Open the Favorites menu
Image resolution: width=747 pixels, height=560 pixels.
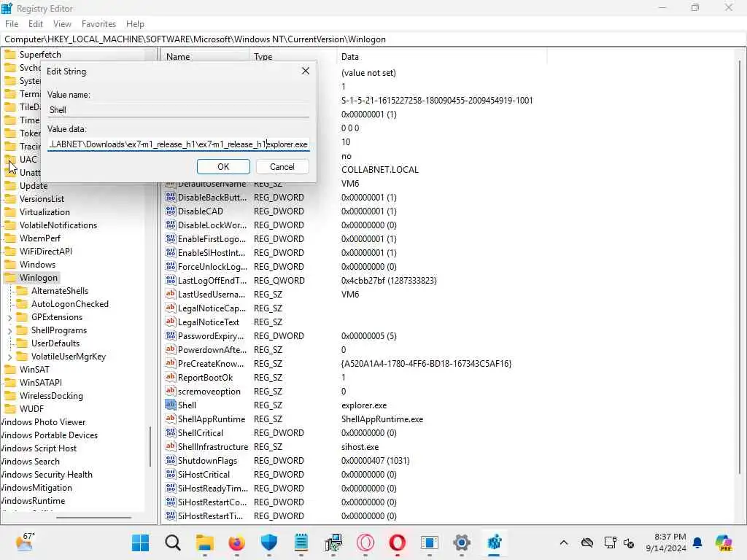(x=98, y=24)
